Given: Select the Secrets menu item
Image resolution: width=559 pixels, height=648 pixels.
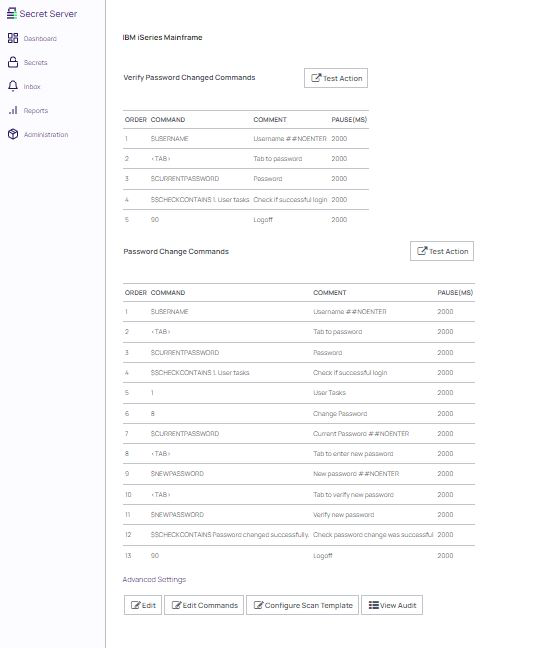Looking at the screenshot, I should click(36, 62).
